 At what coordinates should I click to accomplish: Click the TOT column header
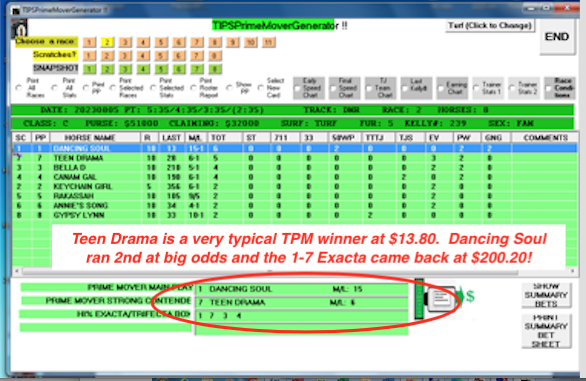(224, 138)
